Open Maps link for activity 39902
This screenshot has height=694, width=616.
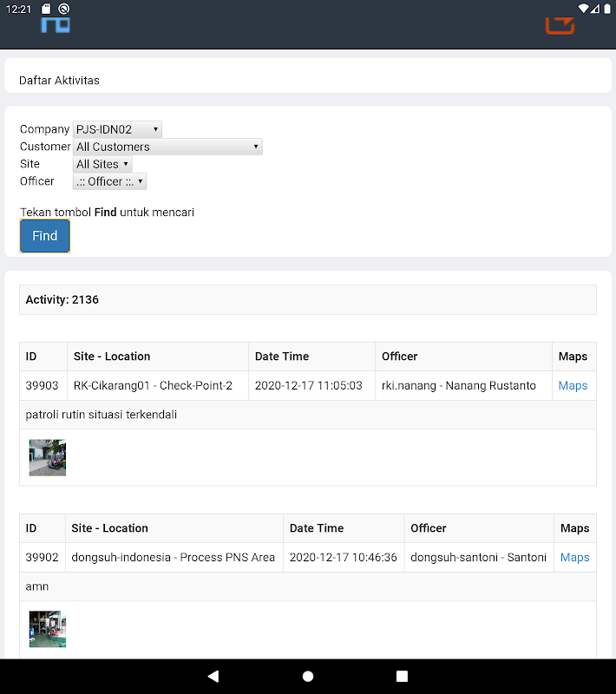click(574, 558)
